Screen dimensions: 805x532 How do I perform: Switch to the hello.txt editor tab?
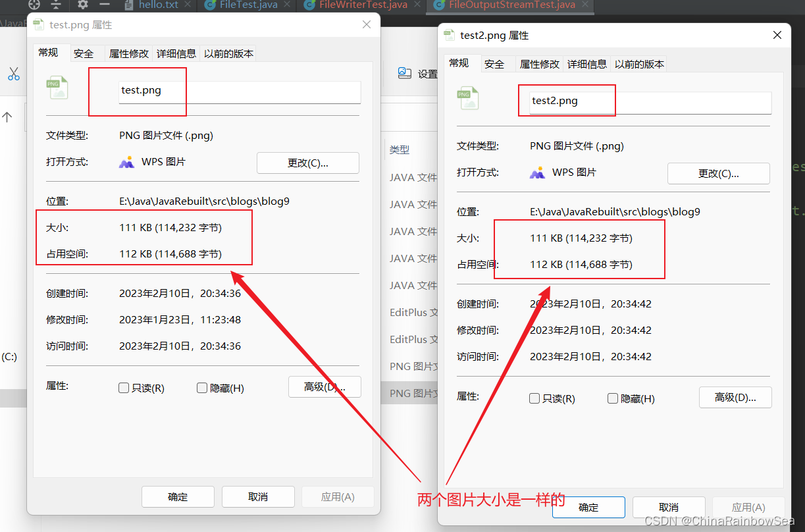[x=158, y=5]
